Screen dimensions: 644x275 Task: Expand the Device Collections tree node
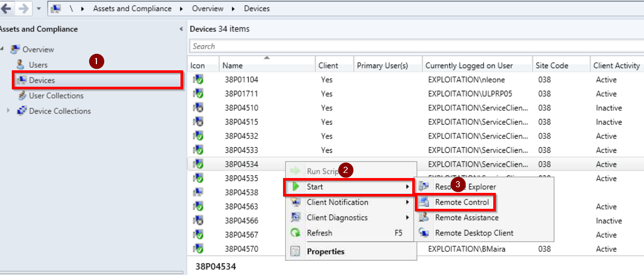[8, 111]
